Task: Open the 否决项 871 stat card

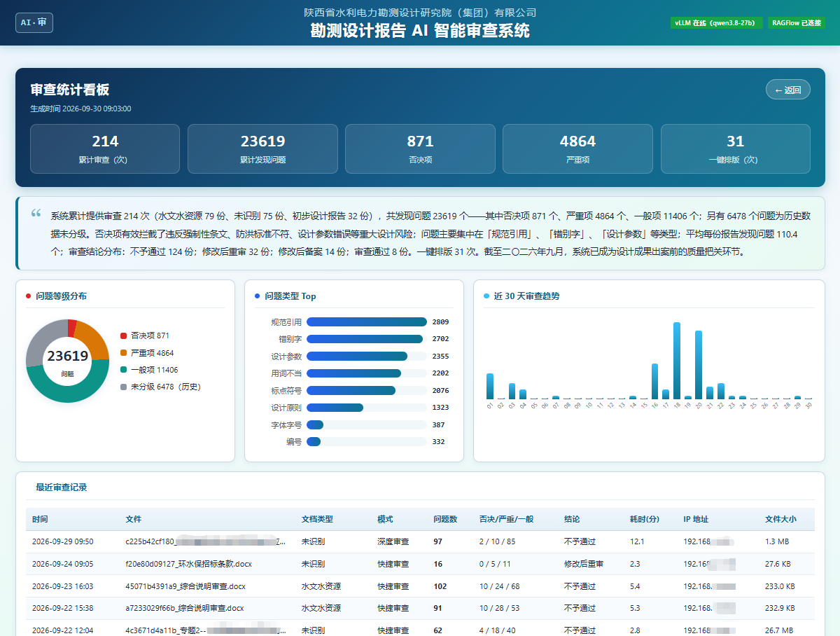Action: 420,148
